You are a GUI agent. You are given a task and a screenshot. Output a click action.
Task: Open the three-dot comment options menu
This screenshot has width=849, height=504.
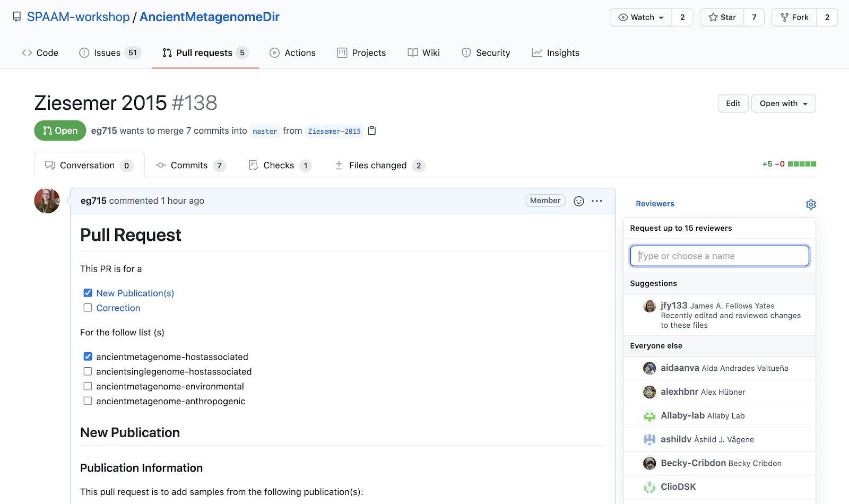point(597,201)
